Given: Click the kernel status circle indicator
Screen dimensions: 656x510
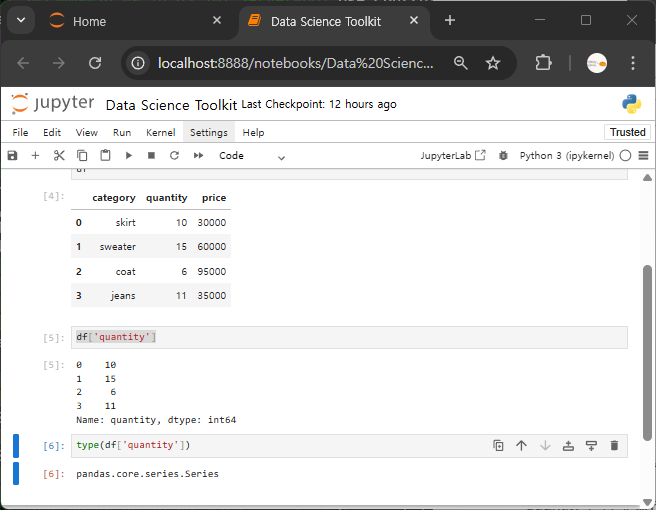Looking at the screenshot, I should click(625, 156).
